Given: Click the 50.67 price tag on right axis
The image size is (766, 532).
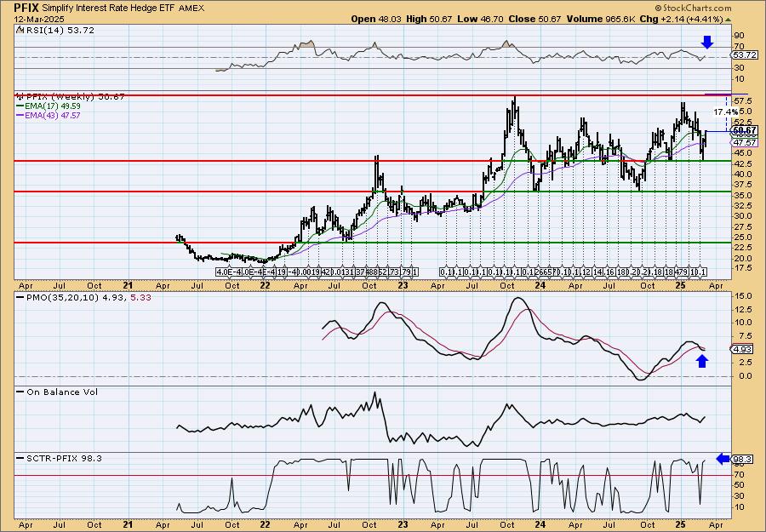Looking at the screenshot, I should pos(745,131).
